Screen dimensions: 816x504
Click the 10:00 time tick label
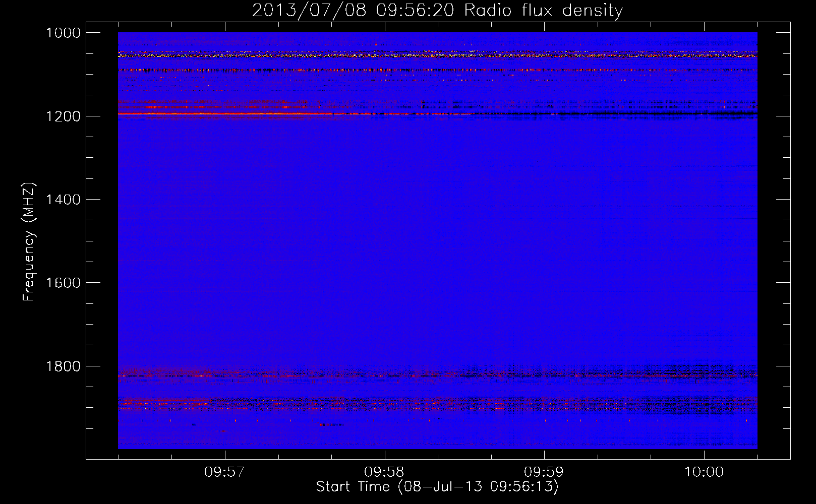point(704,472)
